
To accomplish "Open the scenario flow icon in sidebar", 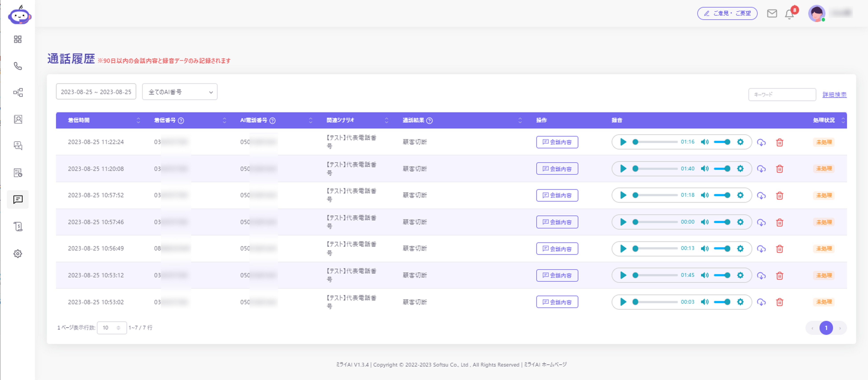I will pos(18,93).
